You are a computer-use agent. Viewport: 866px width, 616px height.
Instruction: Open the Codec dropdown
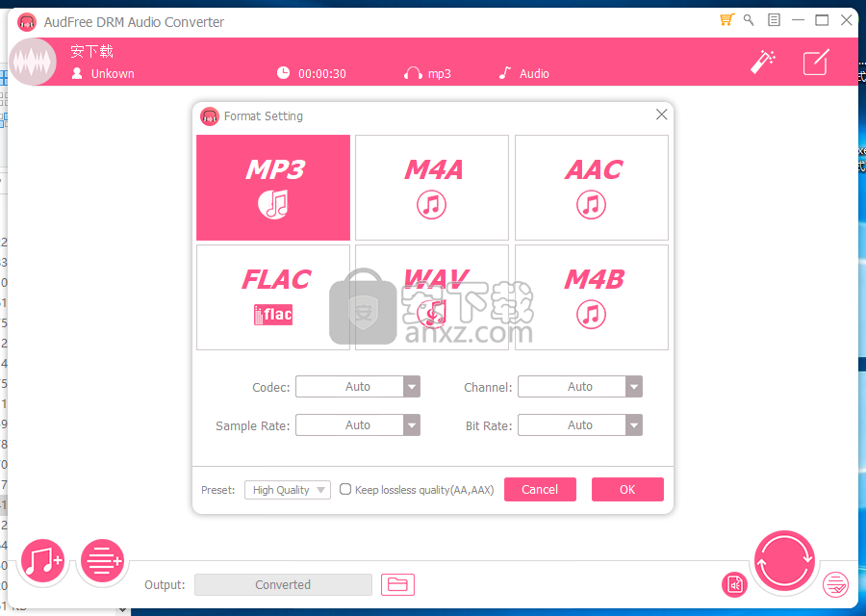[358, 387]
